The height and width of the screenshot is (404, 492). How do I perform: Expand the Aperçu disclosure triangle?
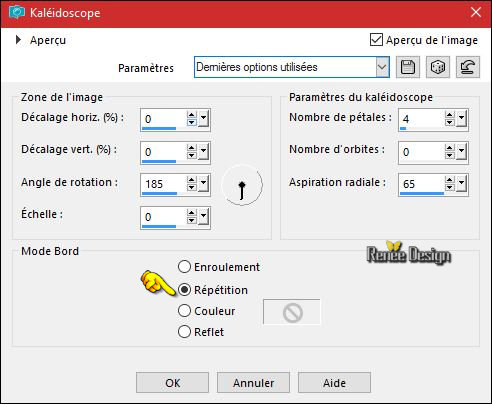click(x=18, y=40)
